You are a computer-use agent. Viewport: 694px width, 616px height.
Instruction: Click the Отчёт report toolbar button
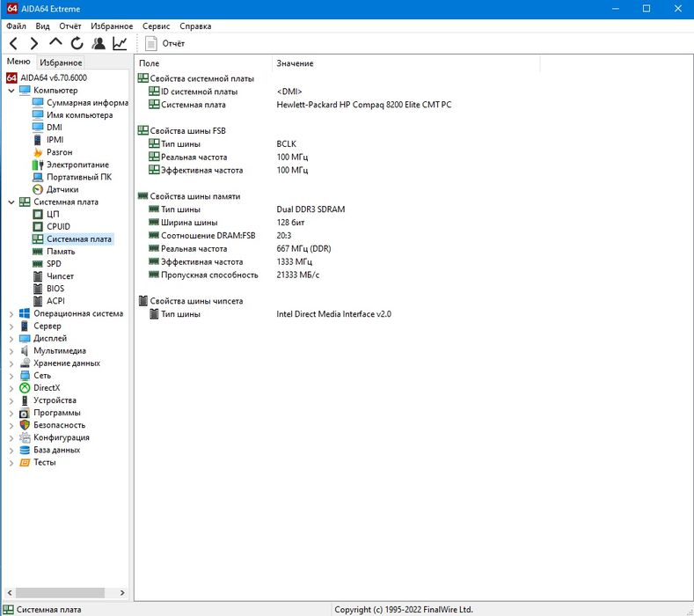[x=165, y=43]
